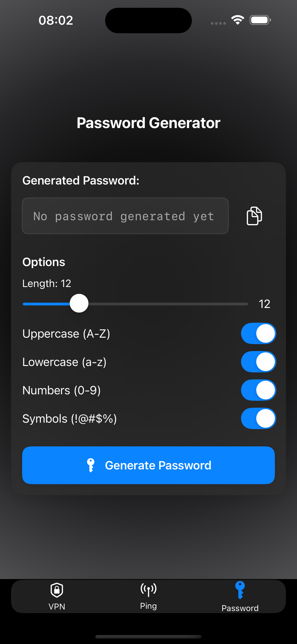
Task: Open the VPN tab label
Action: [57, 606]
